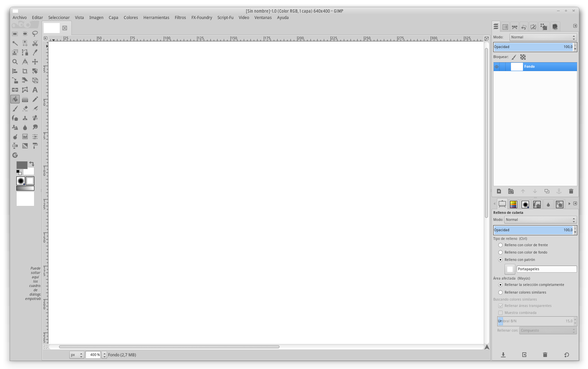The width and height of the screenshot is (588, 369).
Task: Toggle lock alpha channel checkerboard icon
Action: click(523, 57)
